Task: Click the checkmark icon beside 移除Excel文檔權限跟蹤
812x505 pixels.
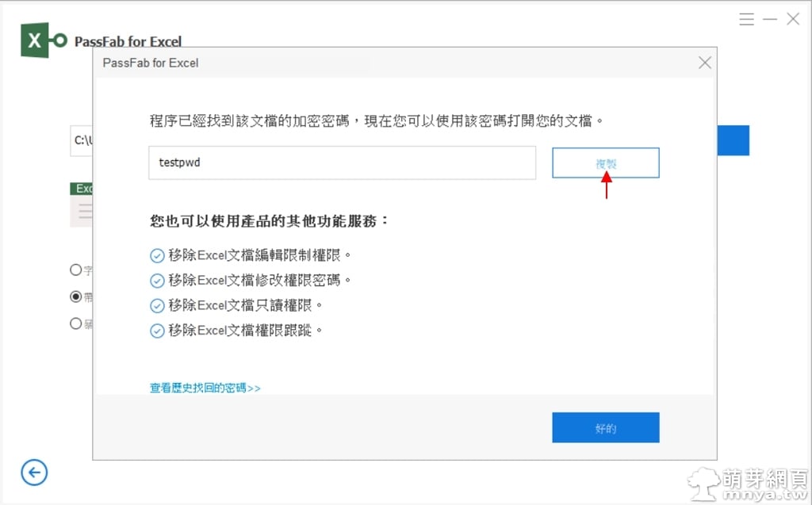Action: [x=157, y=331]
